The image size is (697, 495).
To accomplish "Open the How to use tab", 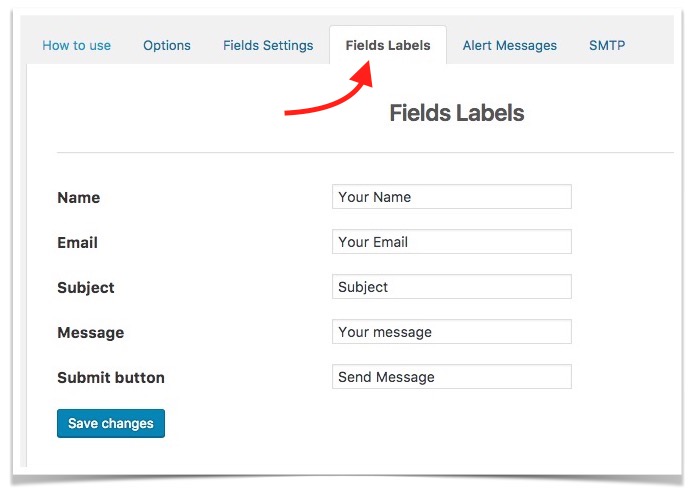I will point(76,45).
